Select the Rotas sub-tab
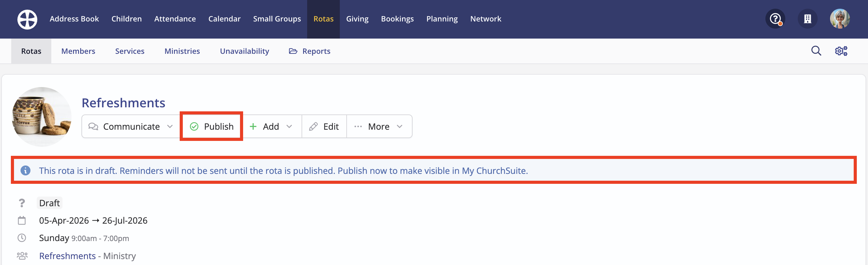This screenshot has height=265, width=868. 31,51
